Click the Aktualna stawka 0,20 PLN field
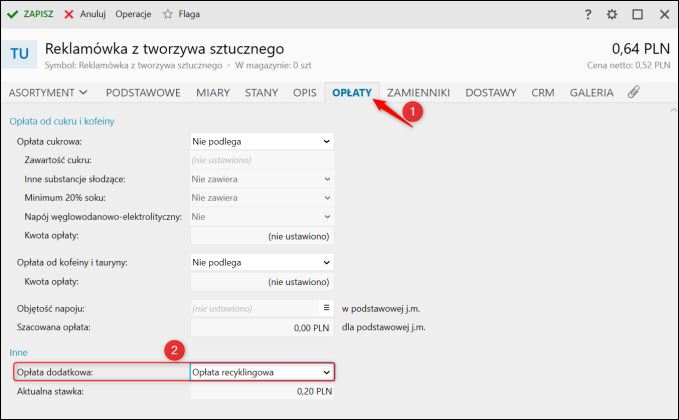Screen dimensions: 679x420 click(262, 391)
